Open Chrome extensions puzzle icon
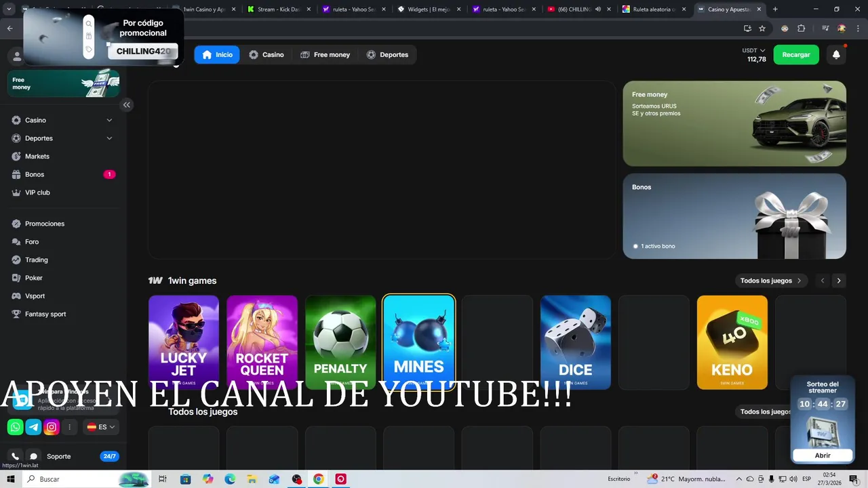The width and height of the screenshot is (868, 488). (x=802, y=28)
